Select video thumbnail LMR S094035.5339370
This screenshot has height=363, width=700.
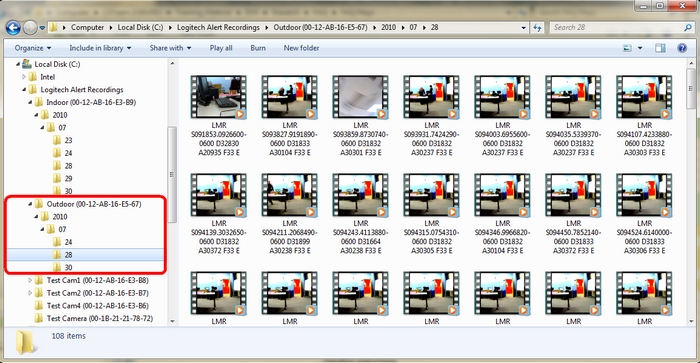point(574,97)
